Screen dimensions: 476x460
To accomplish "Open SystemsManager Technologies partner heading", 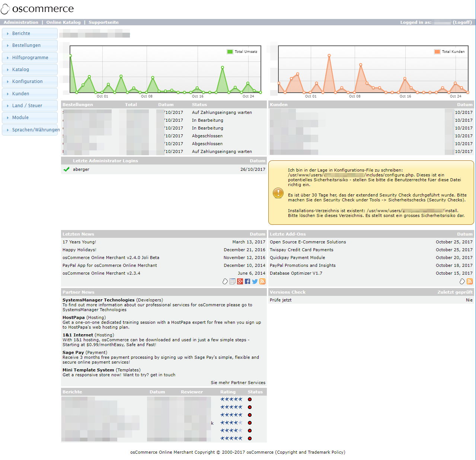I will 99,300.
